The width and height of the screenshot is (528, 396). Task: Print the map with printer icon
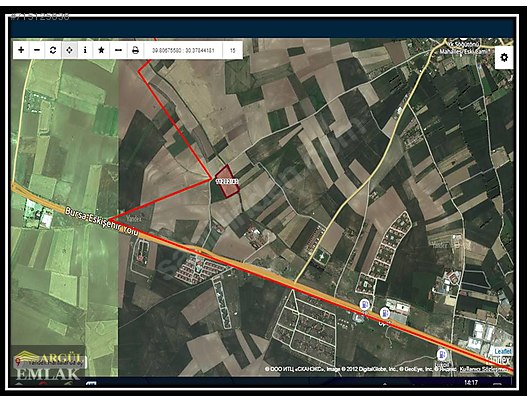(x=135, y=50)
